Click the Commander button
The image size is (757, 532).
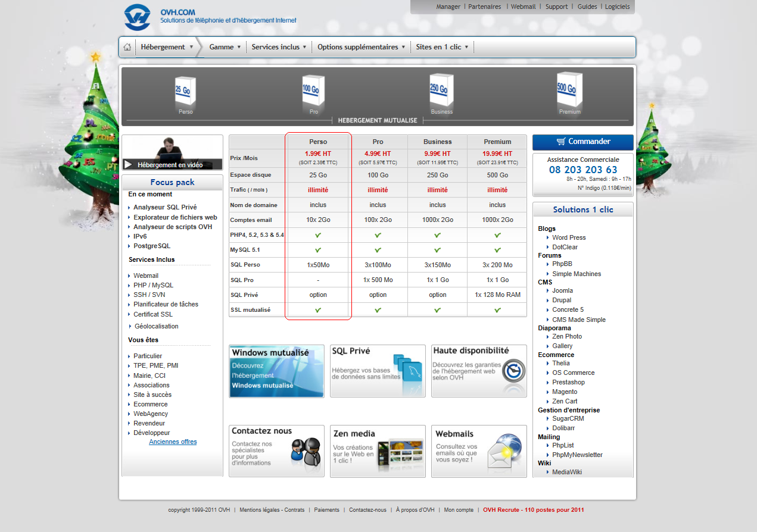coord(582,142)
